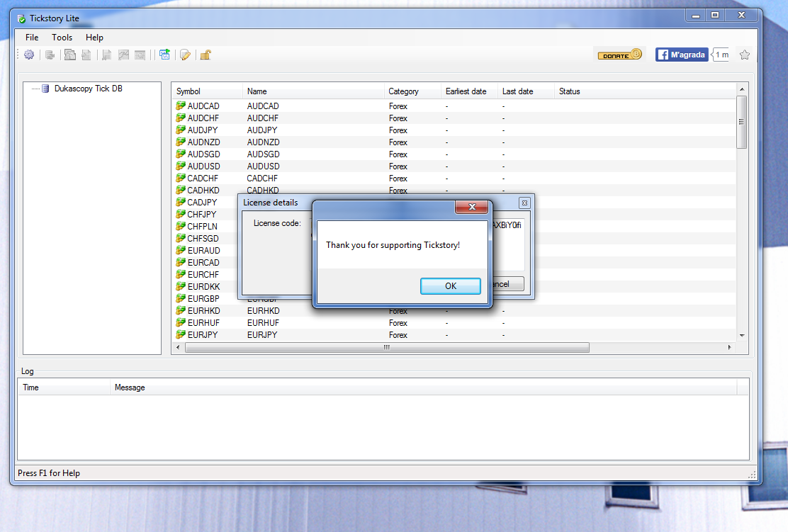The height and width of the screenshot is (532, 788).
Task: Click the EURGBP row symbol icon
Action: click(x=181, y=299)
